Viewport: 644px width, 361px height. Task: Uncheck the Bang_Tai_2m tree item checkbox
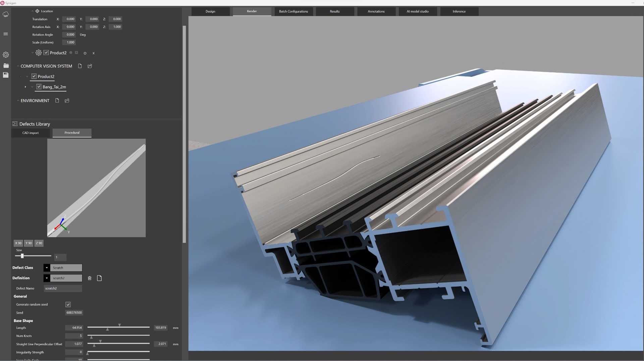[39, 87]
